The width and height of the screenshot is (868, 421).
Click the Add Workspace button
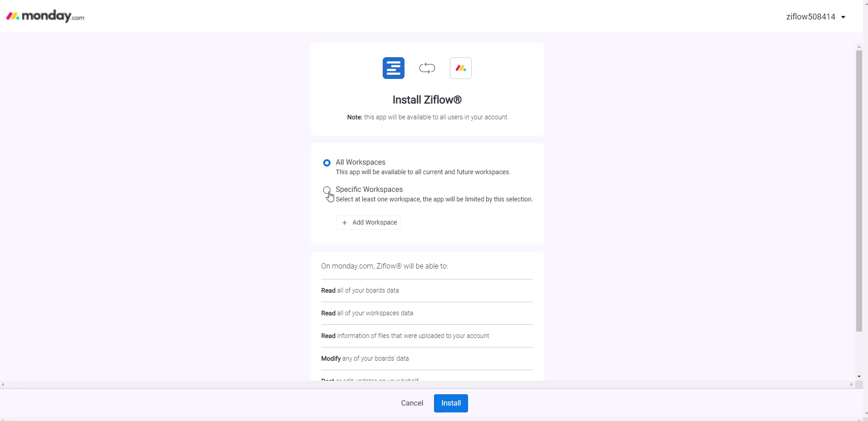[369, 223]
